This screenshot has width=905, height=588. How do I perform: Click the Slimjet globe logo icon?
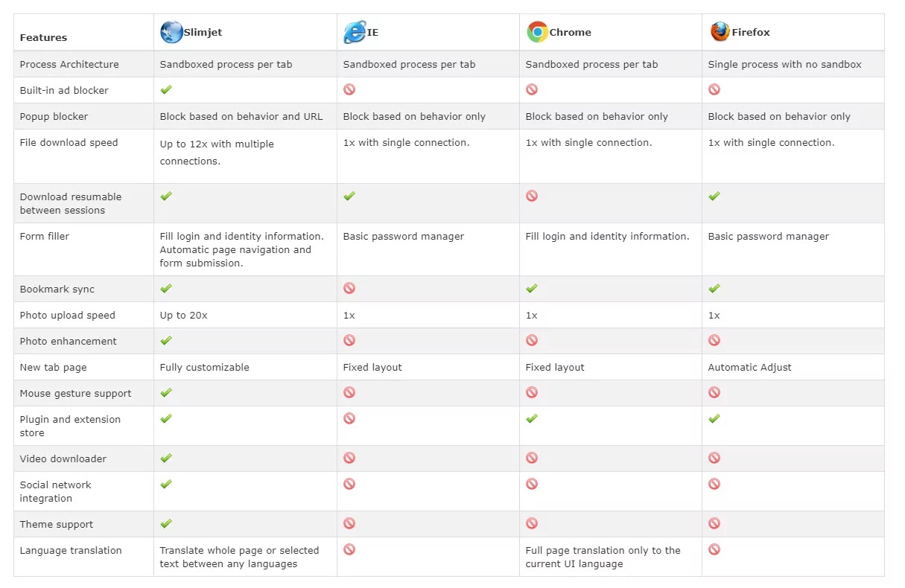[171, 32]
